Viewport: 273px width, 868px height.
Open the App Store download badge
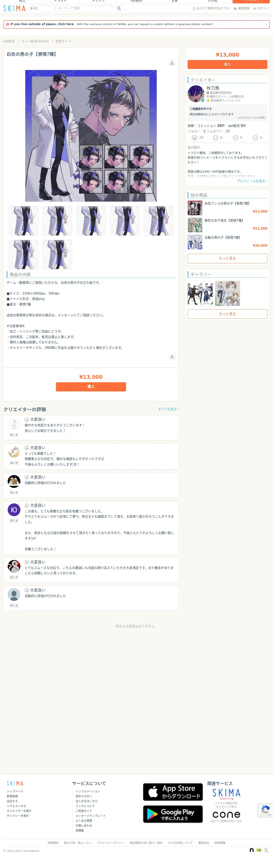click(x=173, y=792)
